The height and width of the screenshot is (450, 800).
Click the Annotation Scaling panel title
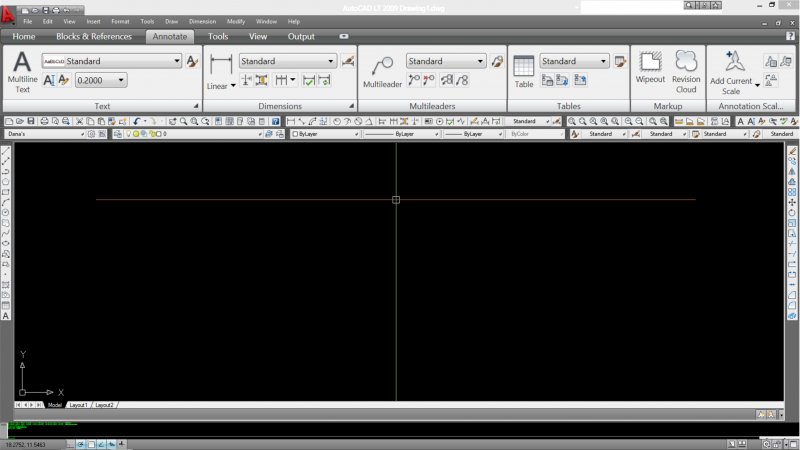[751, 106]
